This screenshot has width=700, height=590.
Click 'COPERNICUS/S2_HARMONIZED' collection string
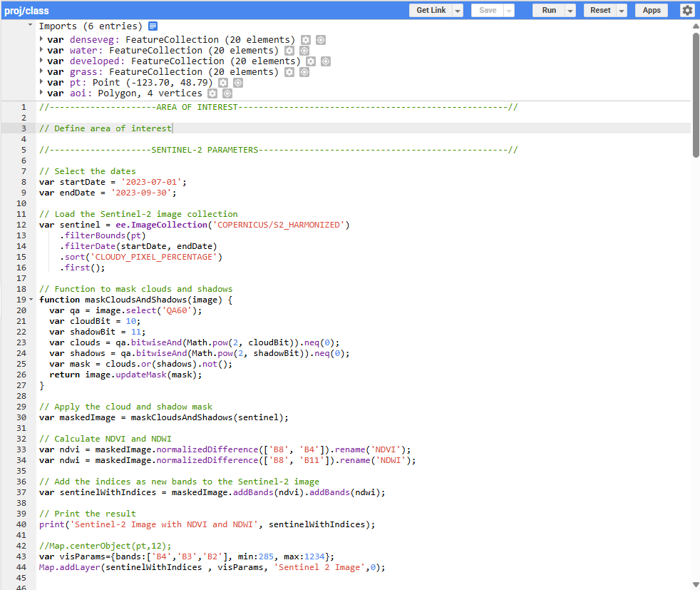coord(279,225)
